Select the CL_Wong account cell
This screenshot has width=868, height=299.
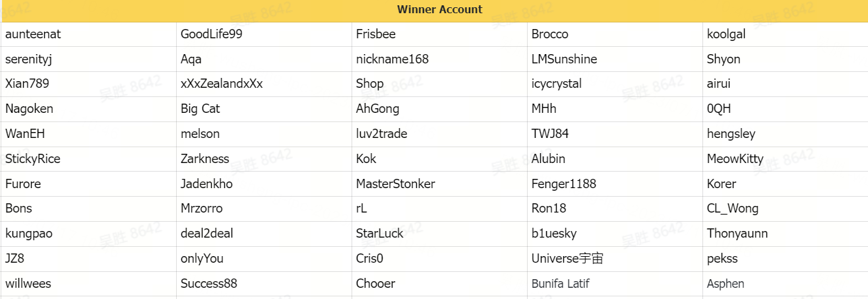[x=786, y=209]
